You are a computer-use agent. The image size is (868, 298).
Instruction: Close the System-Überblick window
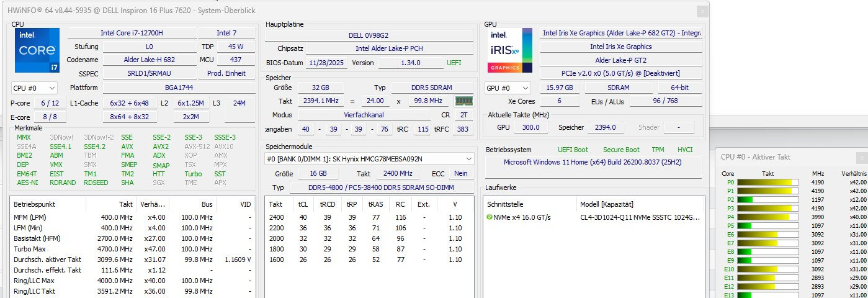702,11
